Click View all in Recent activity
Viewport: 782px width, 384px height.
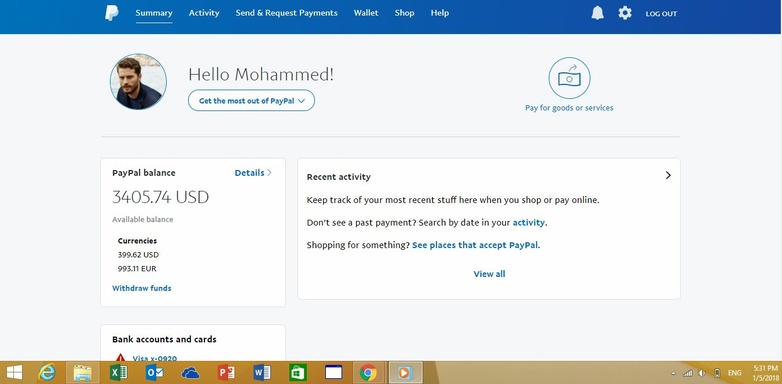pos(489,274)
